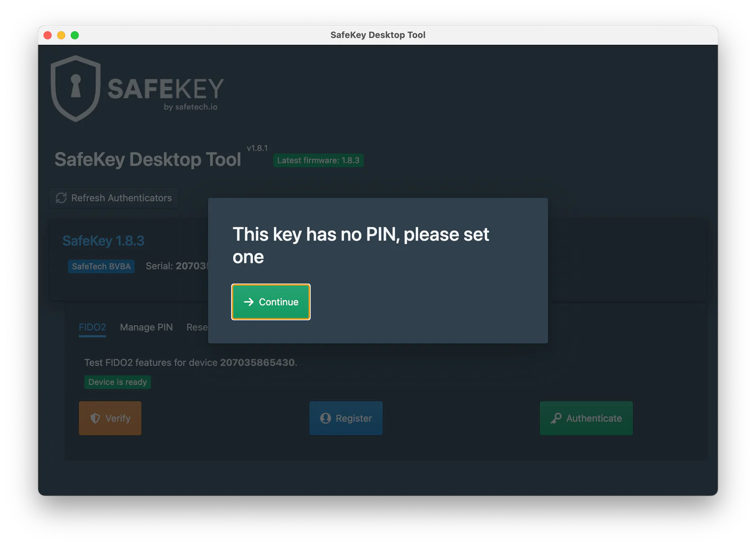Click the device serial 207035865430 text
Screen dimensions: 756x546
coord(258,363)
